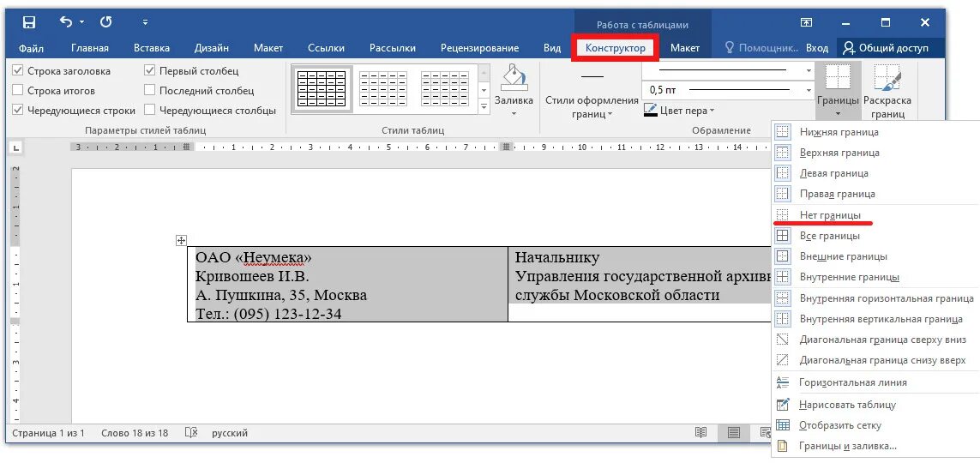
Task: Click the Общий доступ share button
Action: coord(886,48)
